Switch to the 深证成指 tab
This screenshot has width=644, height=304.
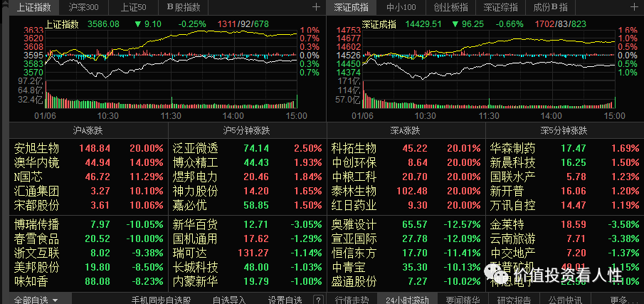351,7
